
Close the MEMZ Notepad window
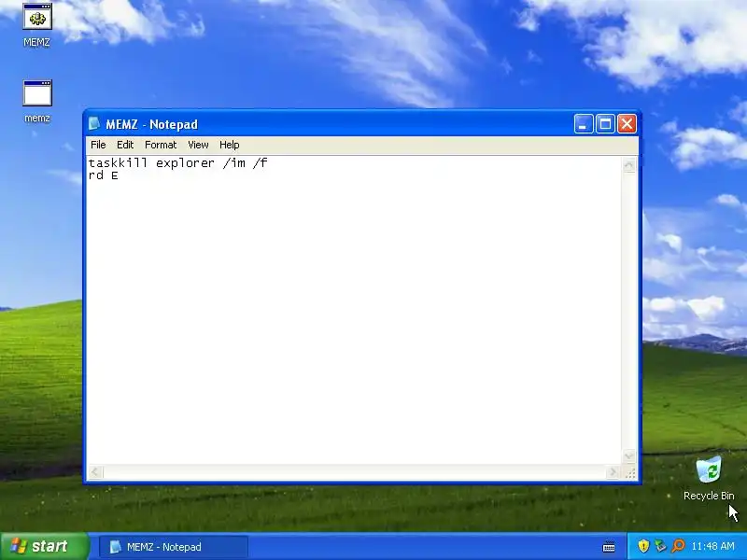tap(627, 124)
